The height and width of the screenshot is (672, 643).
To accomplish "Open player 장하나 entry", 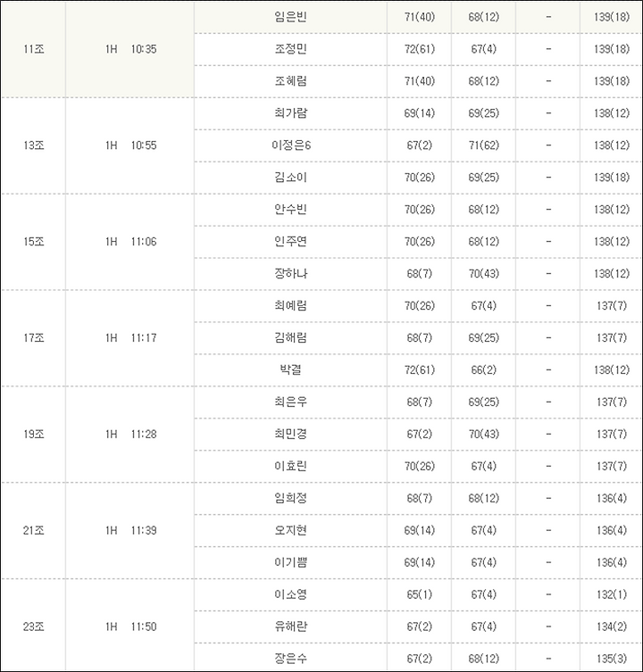I will point(290,273).
